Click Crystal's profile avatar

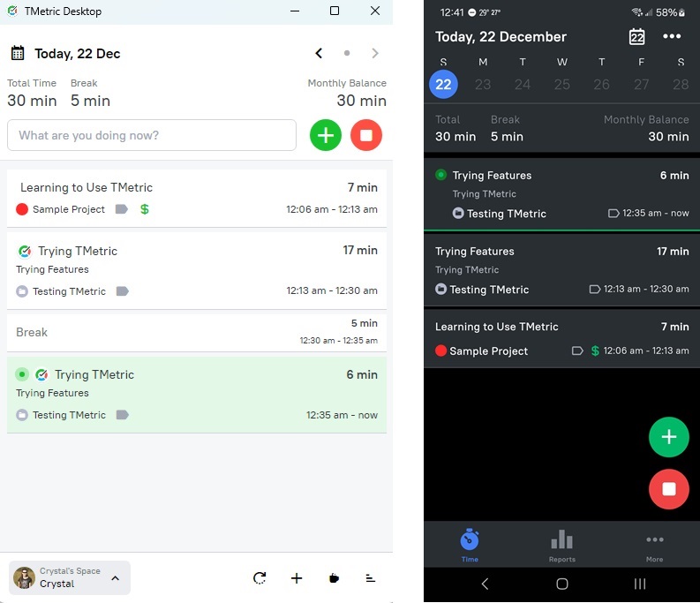click(x=24, y=578)
